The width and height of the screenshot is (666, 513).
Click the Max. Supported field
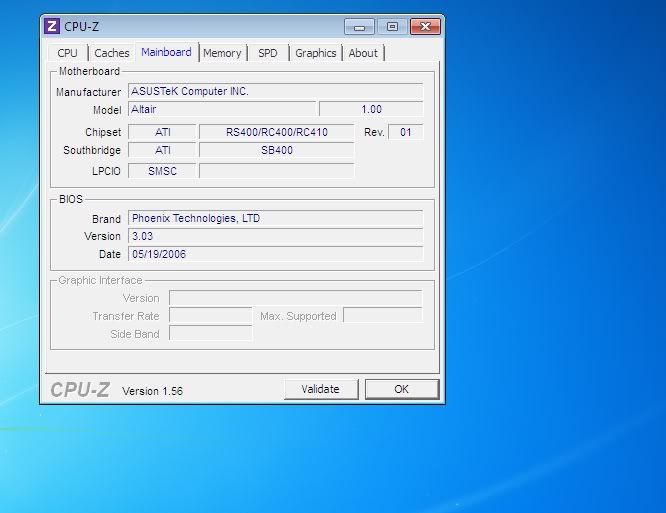383,316
